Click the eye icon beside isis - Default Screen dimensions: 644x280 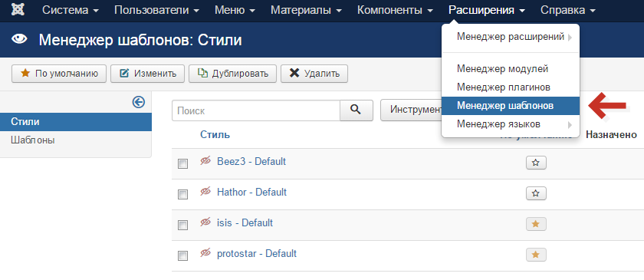[x=205, y=222]
